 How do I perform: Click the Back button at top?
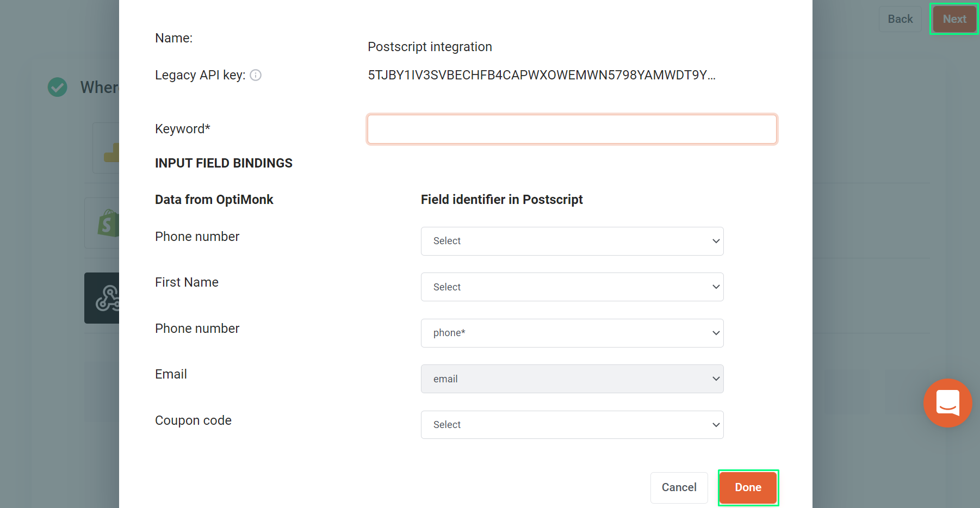point(900,19)
